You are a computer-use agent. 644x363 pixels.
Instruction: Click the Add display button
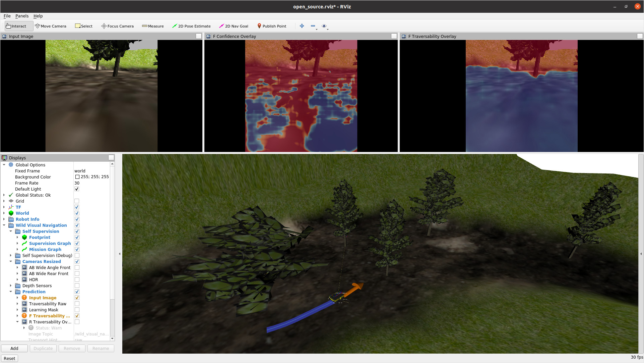click(14, 348)
